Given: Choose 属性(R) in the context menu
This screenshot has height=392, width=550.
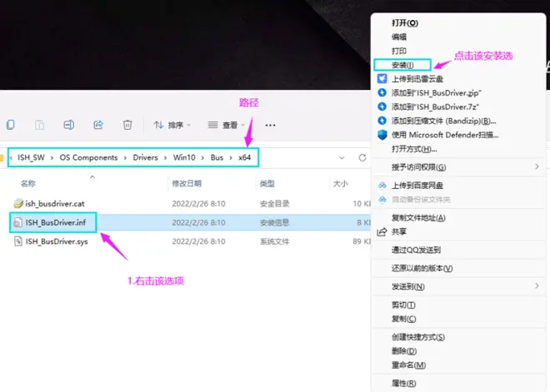Looking at the screenshot, I should pos(403,383).
